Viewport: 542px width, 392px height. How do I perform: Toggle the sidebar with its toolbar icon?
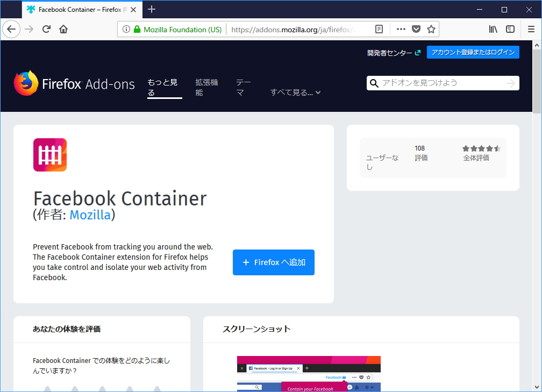point(510,29)
